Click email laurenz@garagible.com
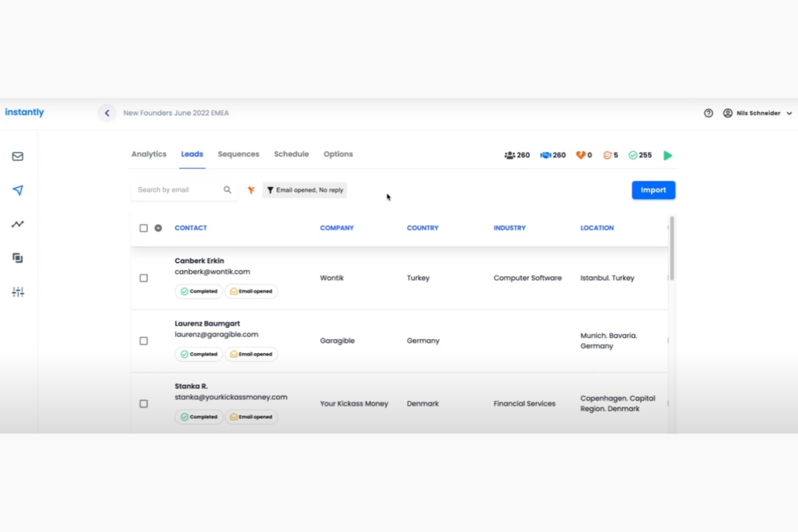This screenshot has width=798, height=532. pyautogui.click(x=216, y=334)
